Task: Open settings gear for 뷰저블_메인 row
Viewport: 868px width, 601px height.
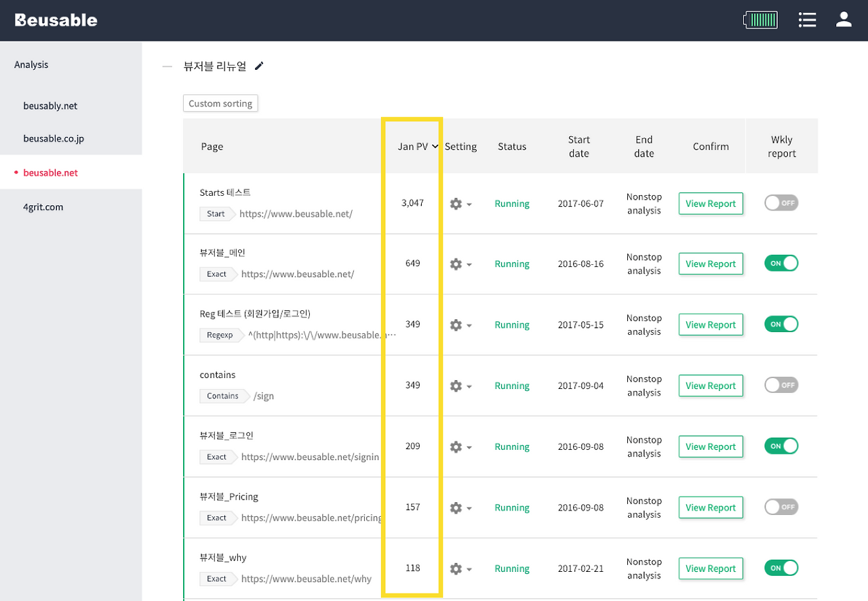Action: (456, 264)
